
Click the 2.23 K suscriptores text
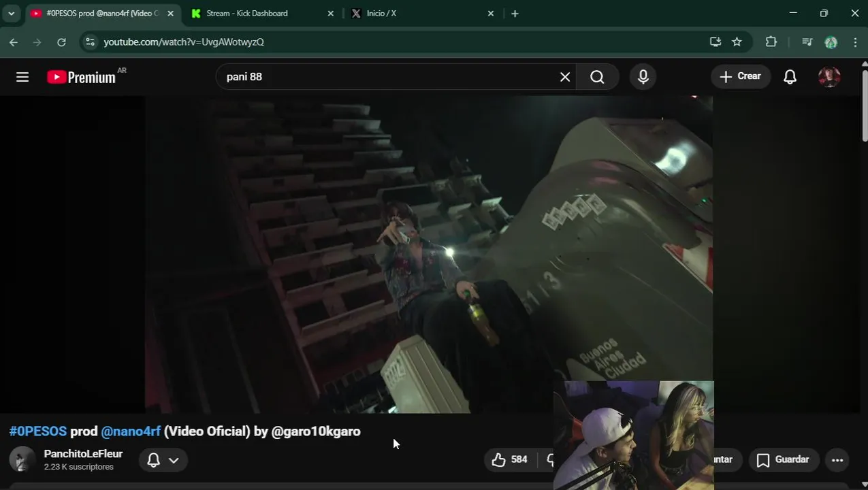[x=78, y=467]
